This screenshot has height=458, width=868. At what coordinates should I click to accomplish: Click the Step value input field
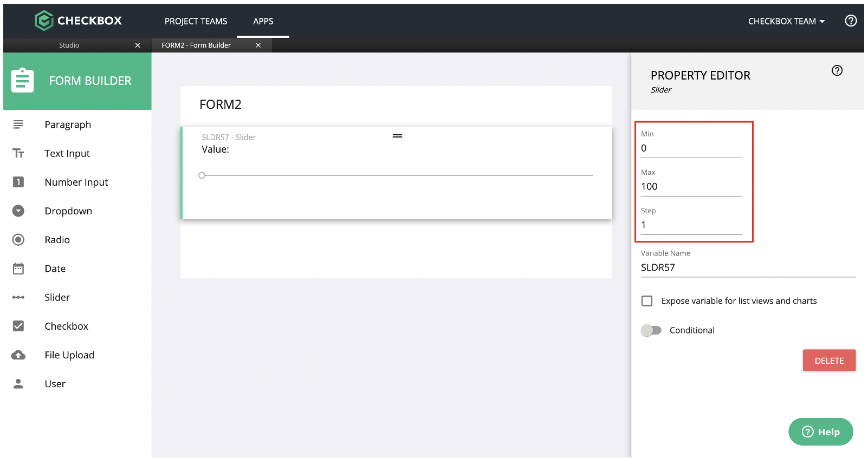[691, 225]
